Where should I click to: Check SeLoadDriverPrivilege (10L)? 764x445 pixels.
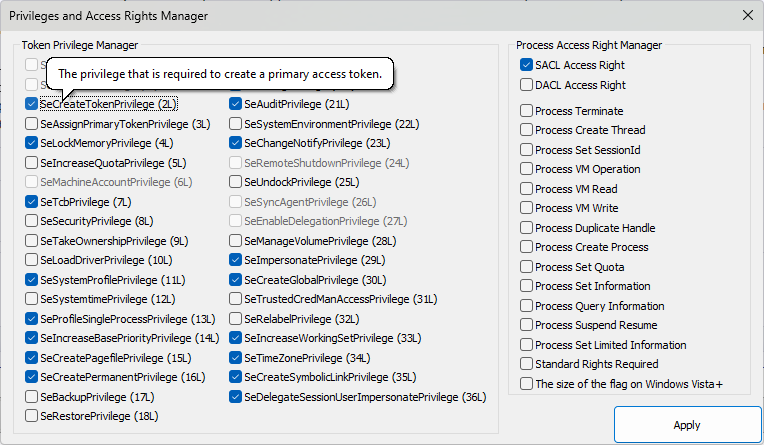(32, 260)
